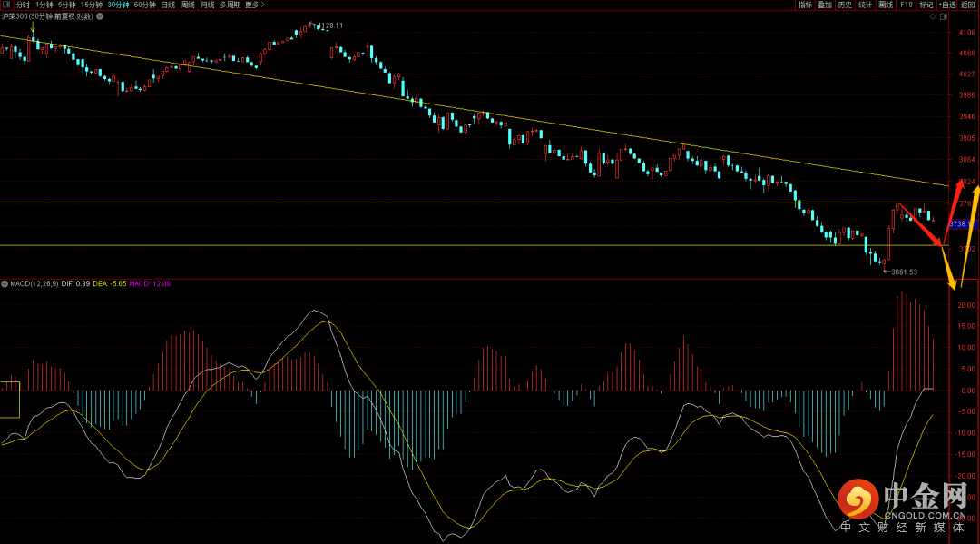Switch to 60分钟 period
This screenshot has width=980, height=544.
144,5
